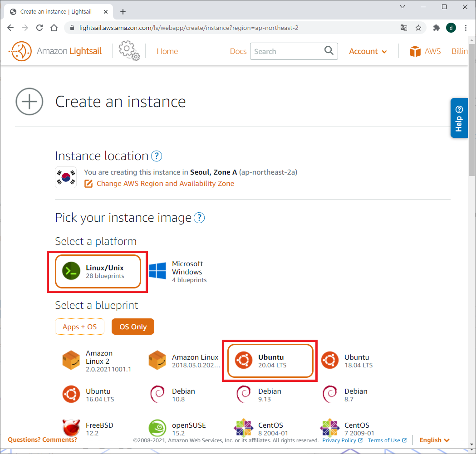Click the translate page icon in address bar
The width and height of the screenshot is (476, 454).
pos(403,28)
